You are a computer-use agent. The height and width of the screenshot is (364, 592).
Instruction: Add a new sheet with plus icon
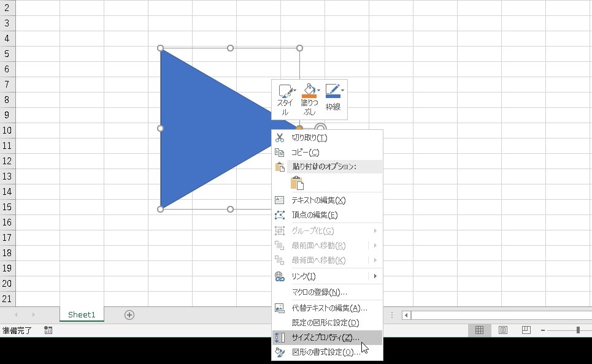[129, 315]
